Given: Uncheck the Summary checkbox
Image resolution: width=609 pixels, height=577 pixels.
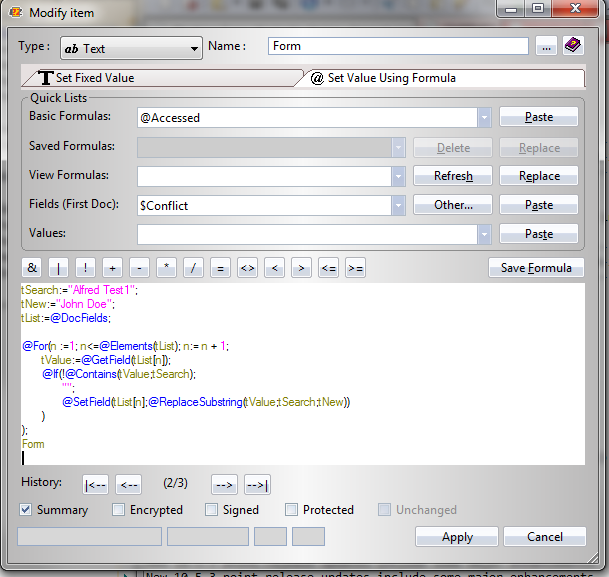Looking at the screenshot, I should pos(26,510).
